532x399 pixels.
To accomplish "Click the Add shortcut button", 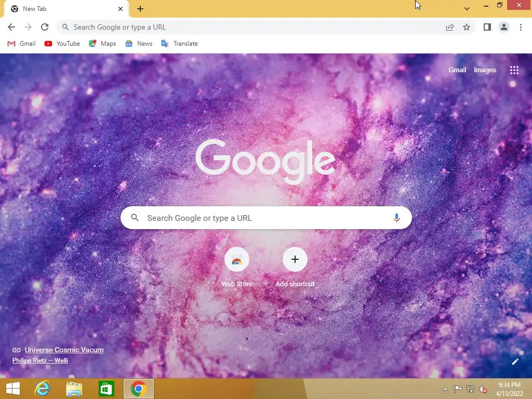I will click(x=295, y=268).
